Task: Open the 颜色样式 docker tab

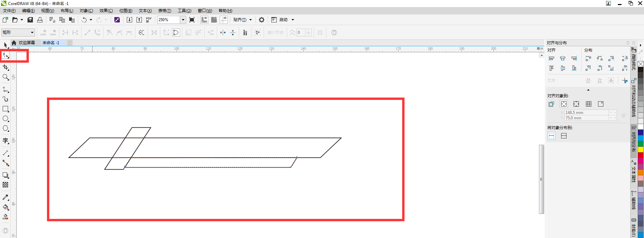Action: point(634,60)
